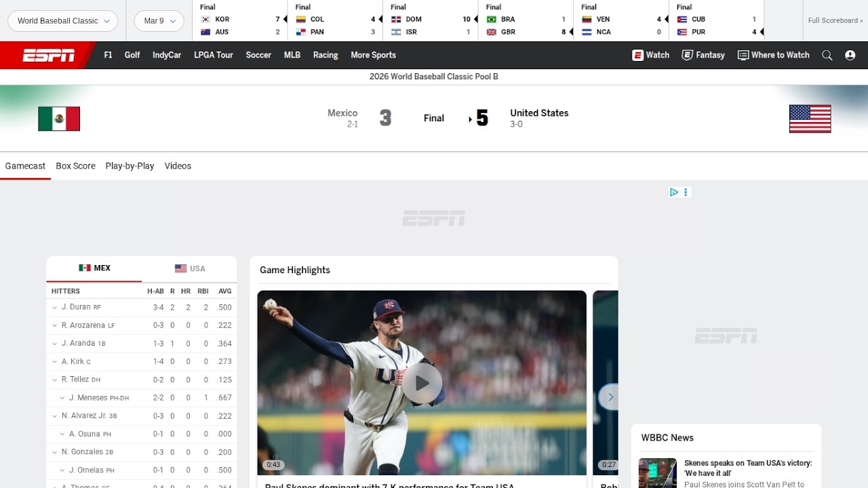Image resolution: width=868 pixels, height=488 pixels.
Task: Open Fantasy in the navbar
Action: [x=703, y=56]
